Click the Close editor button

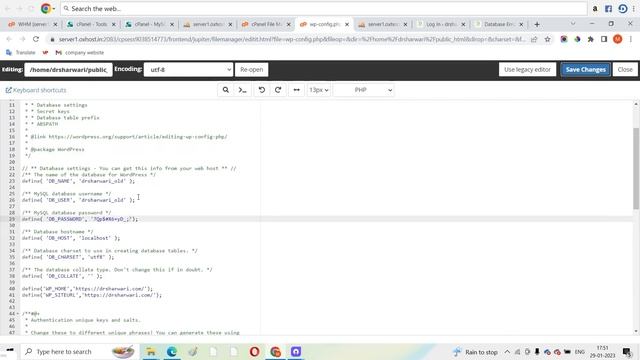pyautogui.click(x=625, y=69)
